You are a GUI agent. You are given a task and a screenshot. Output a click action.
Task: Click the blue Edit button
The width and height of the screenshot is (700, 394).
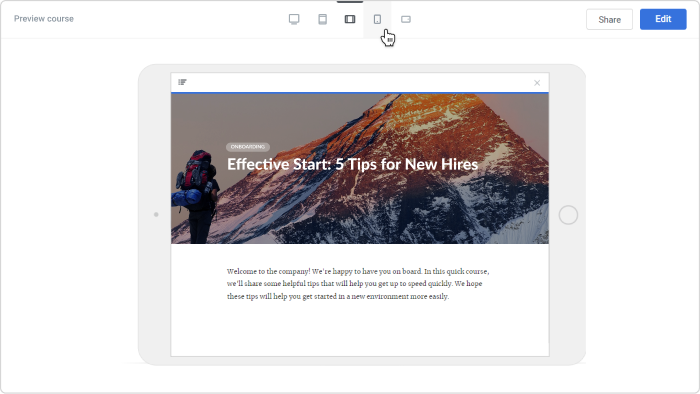(x=663, y=19)
